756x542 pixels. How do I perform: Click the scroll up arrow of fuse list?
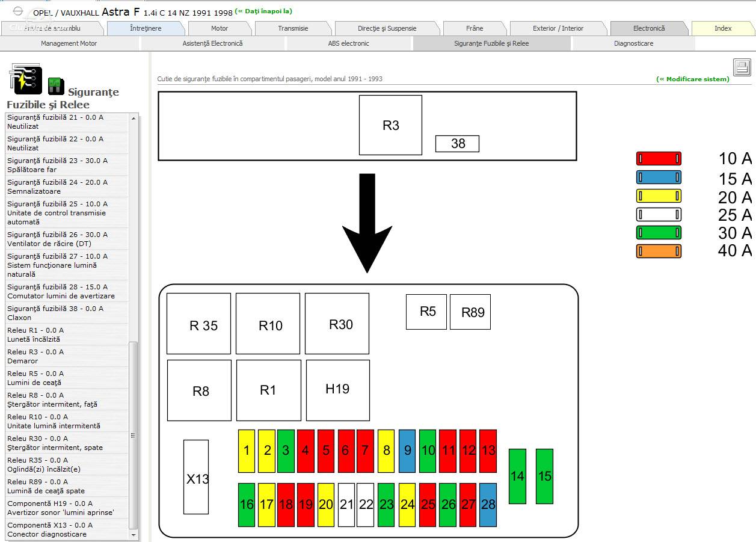(133, 117)
